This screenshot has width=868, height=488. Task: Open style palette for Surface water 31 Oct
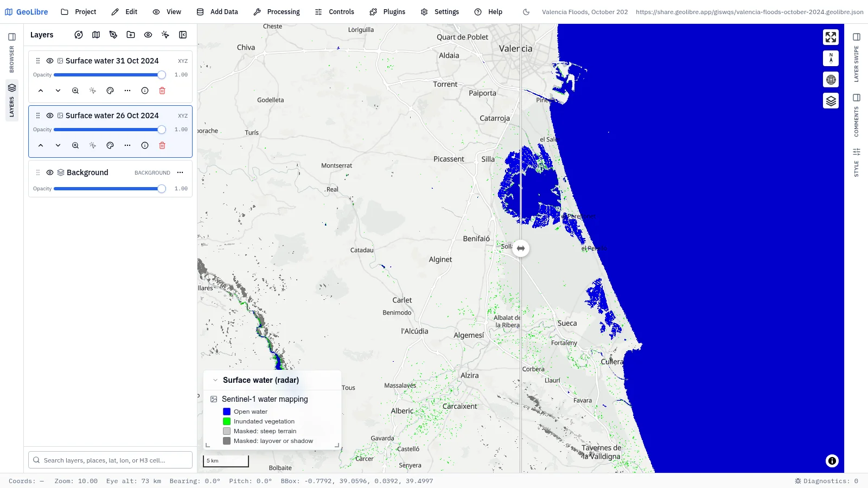point(110,91)
